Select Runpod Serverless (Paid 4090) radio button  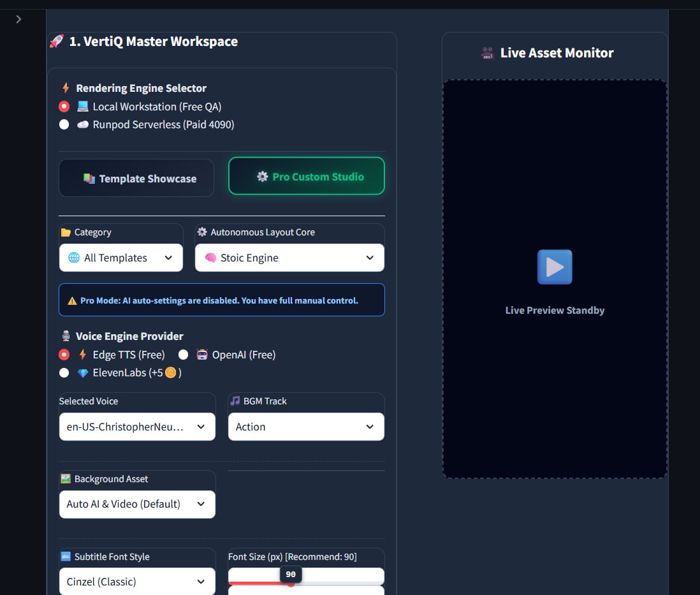click(x=64, y=124)
